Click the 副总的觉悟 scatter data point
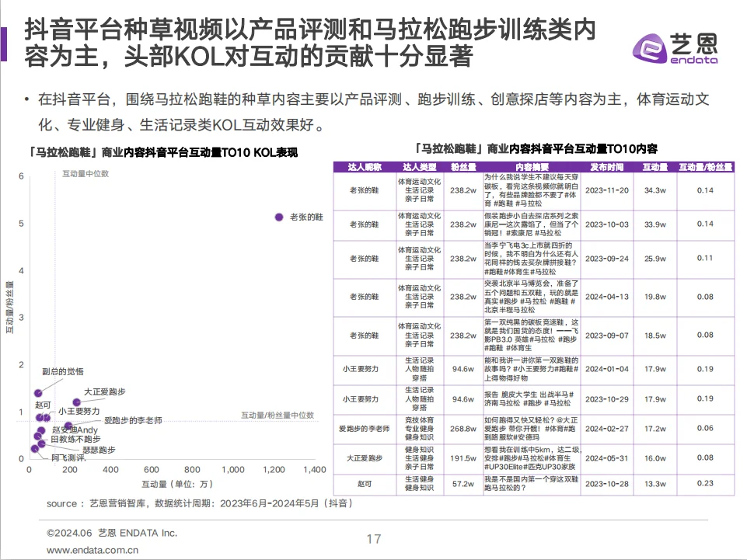This screenshot has height=560, width=747. point(38,393)
